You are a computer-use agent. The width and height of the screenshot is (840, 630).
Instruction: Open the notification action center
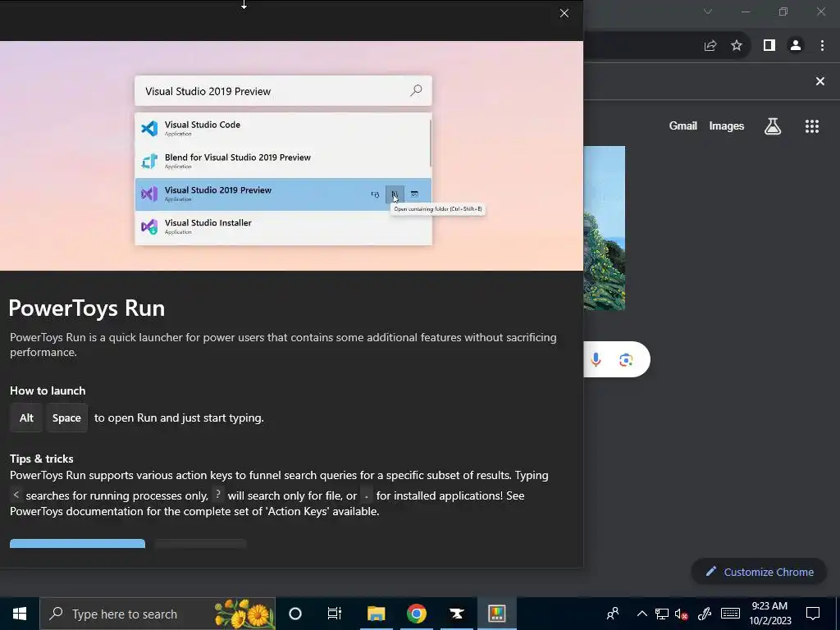coord(813,614)
